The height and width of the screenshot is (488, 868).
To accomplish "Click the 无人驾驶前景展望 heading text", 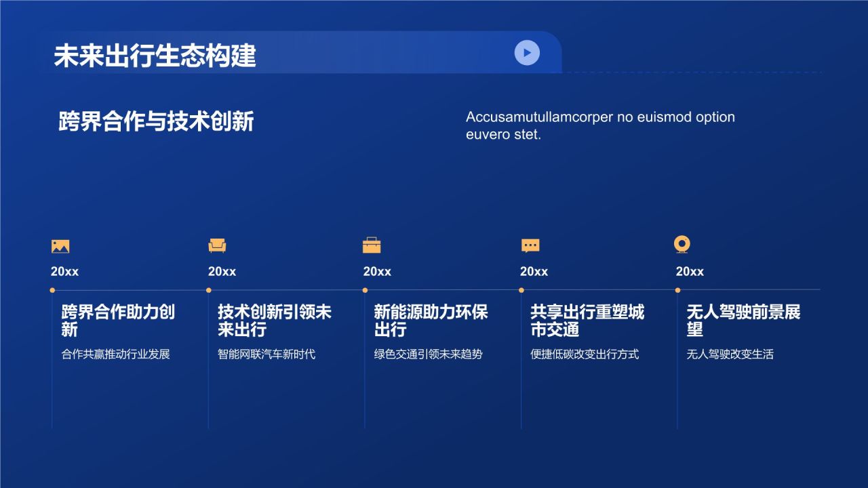I will pyautogui.click(x=744, y=321).
